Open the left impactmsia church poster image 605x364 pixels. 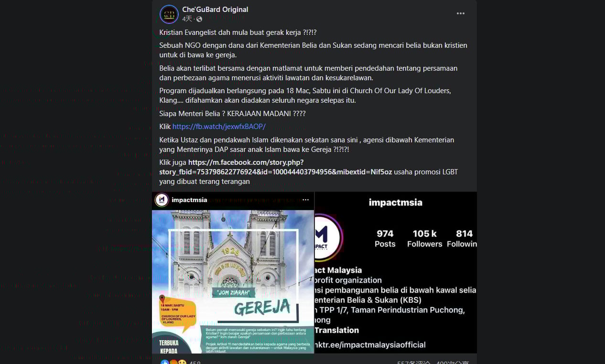[233, 273]
